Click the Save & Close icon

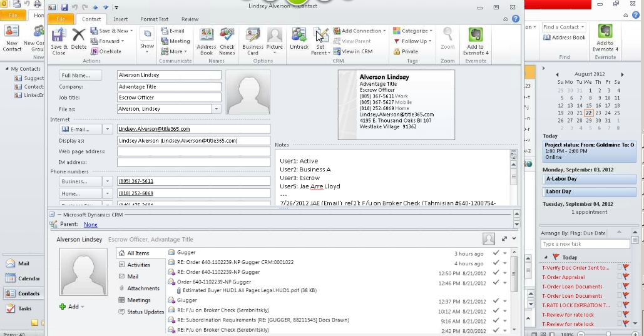point(59,39)
